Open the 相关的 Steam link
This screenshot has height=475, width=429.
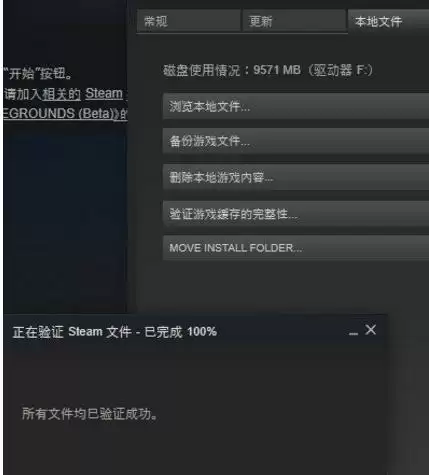pyautogui.click(x=82, y=94)
